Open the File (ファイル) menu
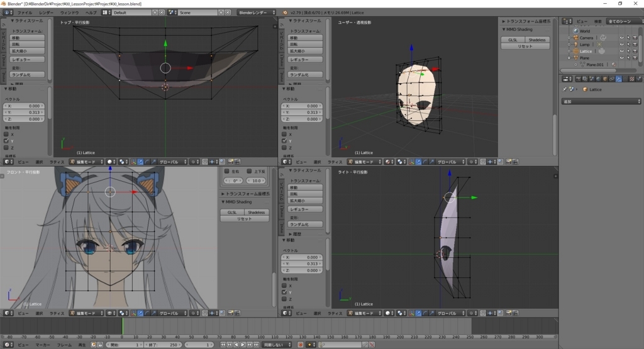The width and height of the screenshot is (644, 349). point(25,13)
